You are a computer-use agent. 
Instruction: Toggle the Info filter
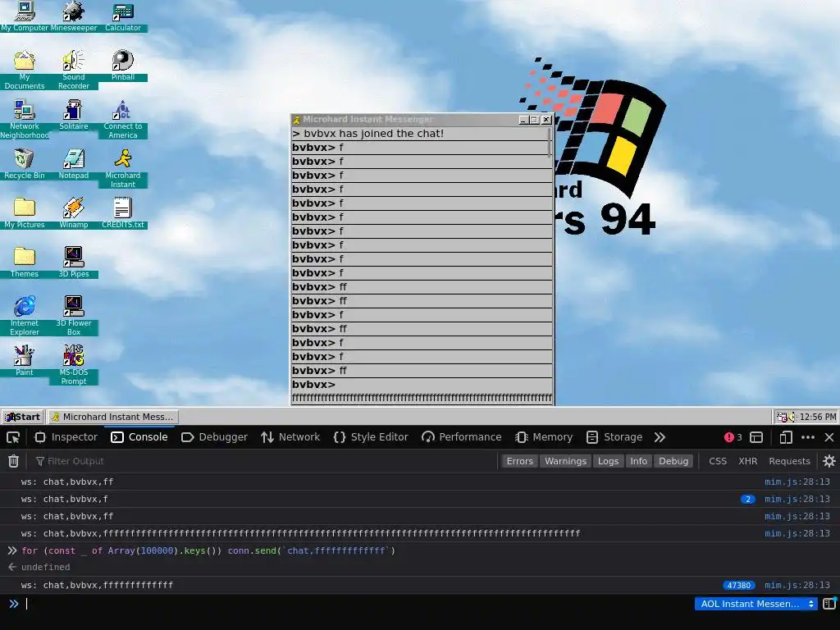click(638, 461)
